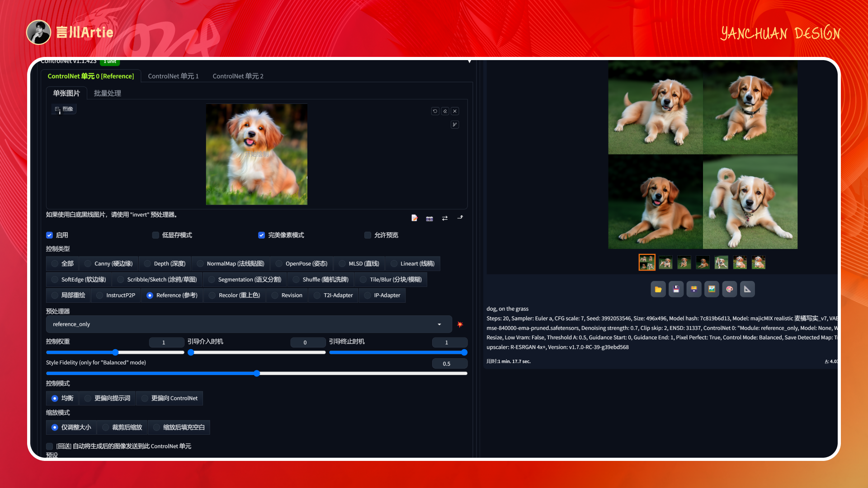The width and height of the screenshot is (868, 488).
Task: Save image using the floppy disk icon
Action: pyautogui.click(x=676, y=289)
